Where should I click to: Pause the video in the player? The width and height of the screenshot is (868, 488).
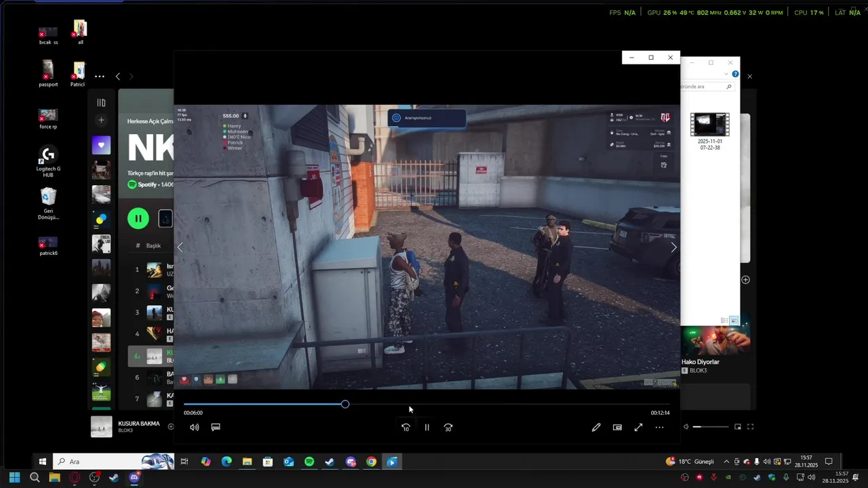point(427,428)
